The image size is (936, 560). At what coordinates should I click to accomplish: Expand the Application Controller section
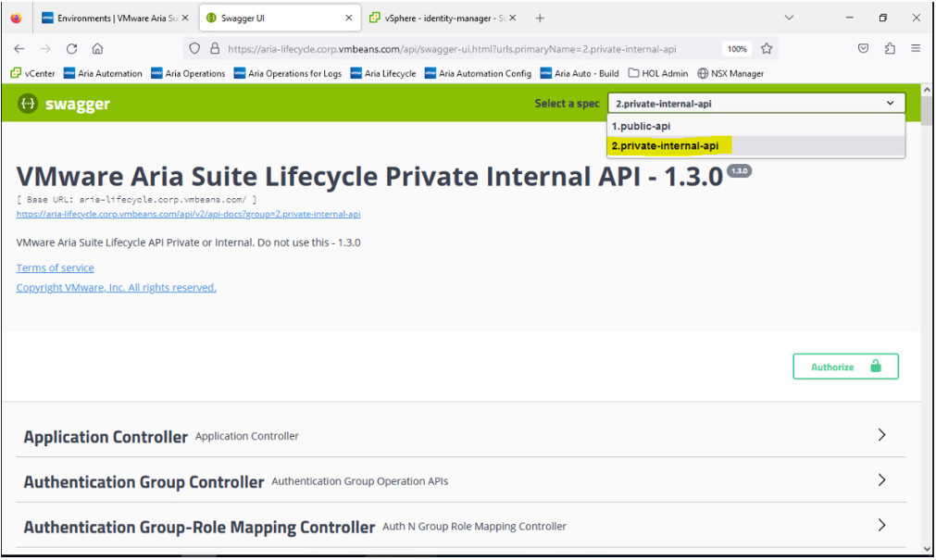[x=881, y=435]
